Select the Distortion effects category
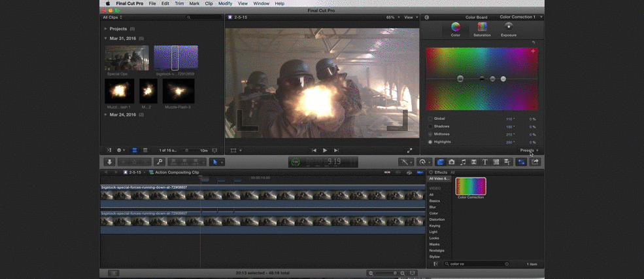The width and height of the screenshot is (644, 279). [x=437, y=219]
